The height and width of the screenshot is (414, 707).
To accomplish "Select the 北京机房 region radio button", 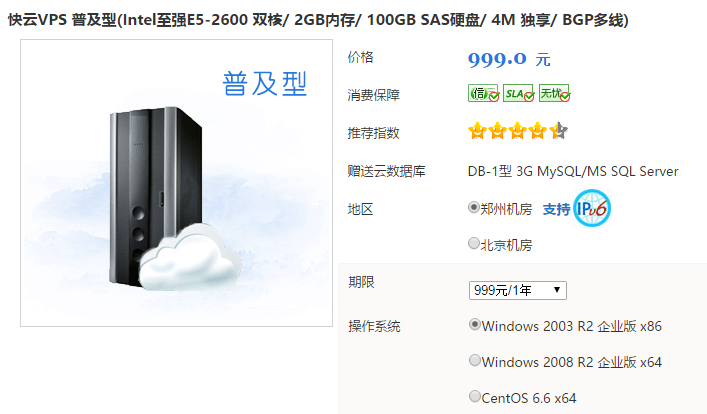I will click(x=473, y=244).
